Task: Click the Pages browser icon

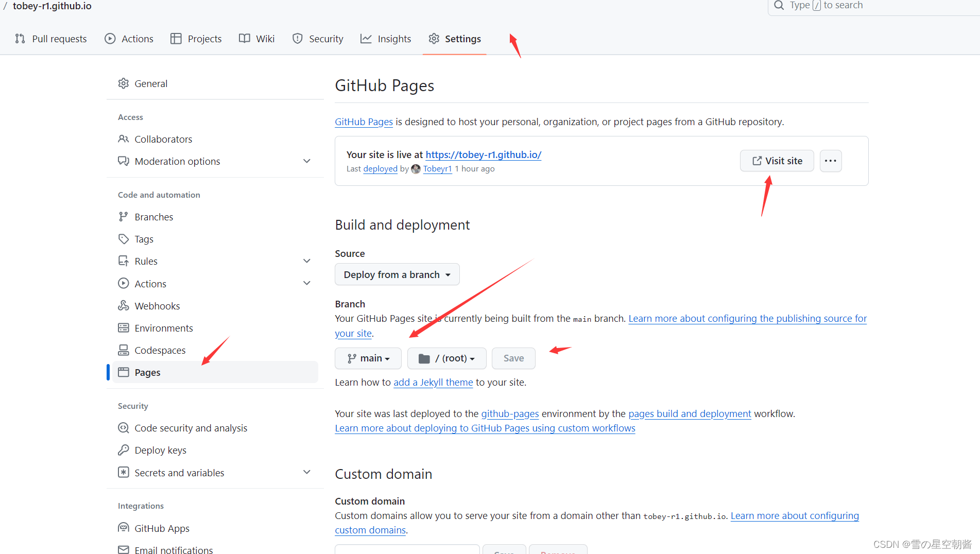Action: coord(124,372)
